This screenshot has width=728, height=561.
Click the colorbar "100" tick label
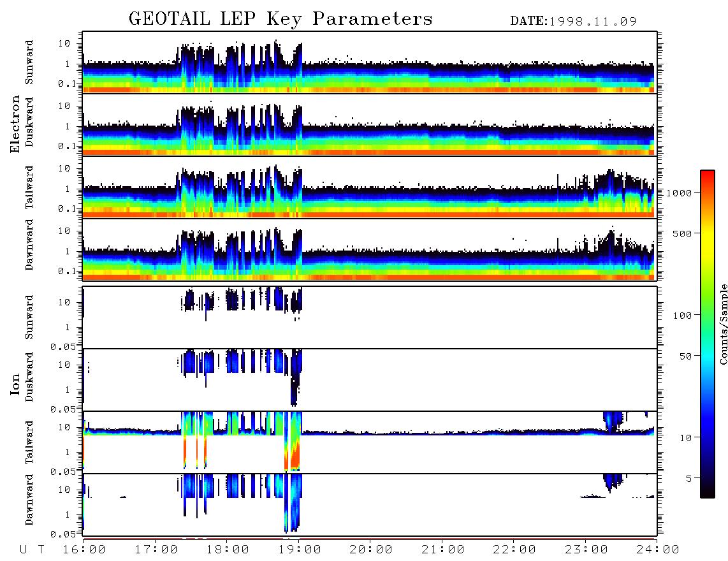(x=683, y=316)
